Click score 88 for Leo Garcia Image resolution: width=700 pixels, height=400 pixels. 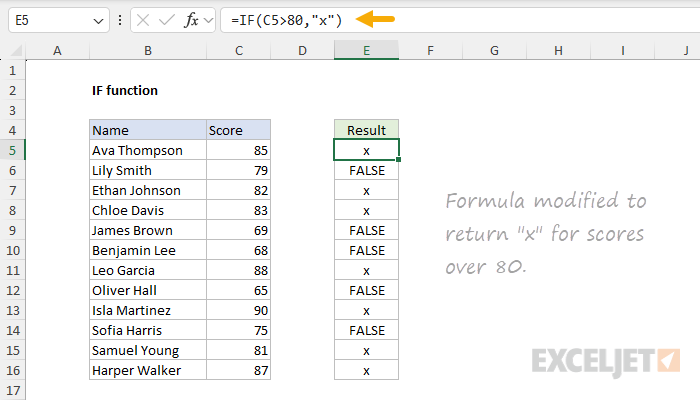point(238,271)
